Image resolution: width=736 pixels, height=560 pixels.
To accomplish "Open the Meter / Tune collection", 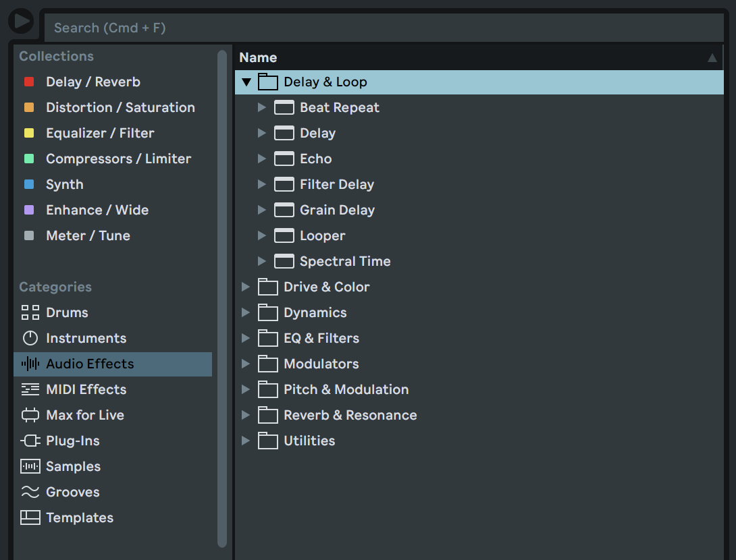I will point(88,235).
